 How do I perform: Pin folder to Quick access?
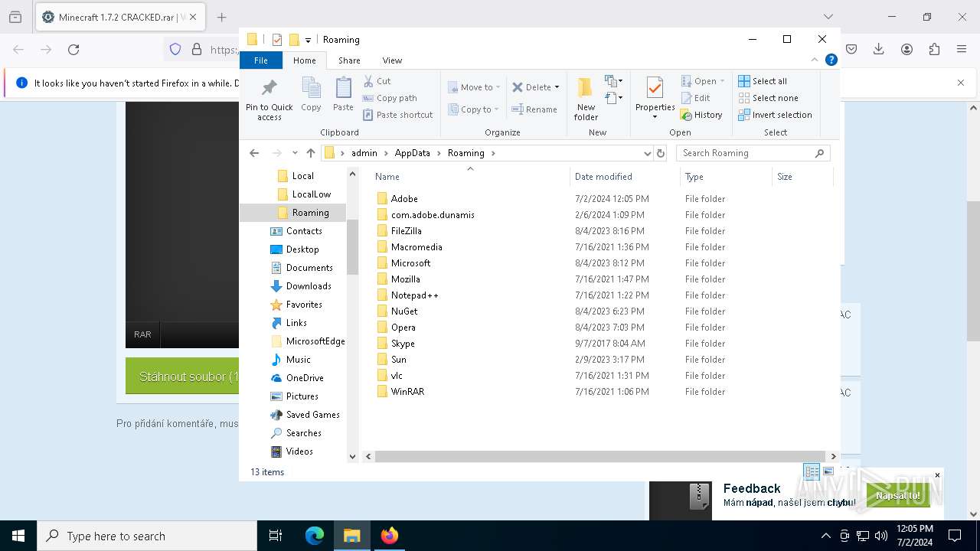click(269, 99)
